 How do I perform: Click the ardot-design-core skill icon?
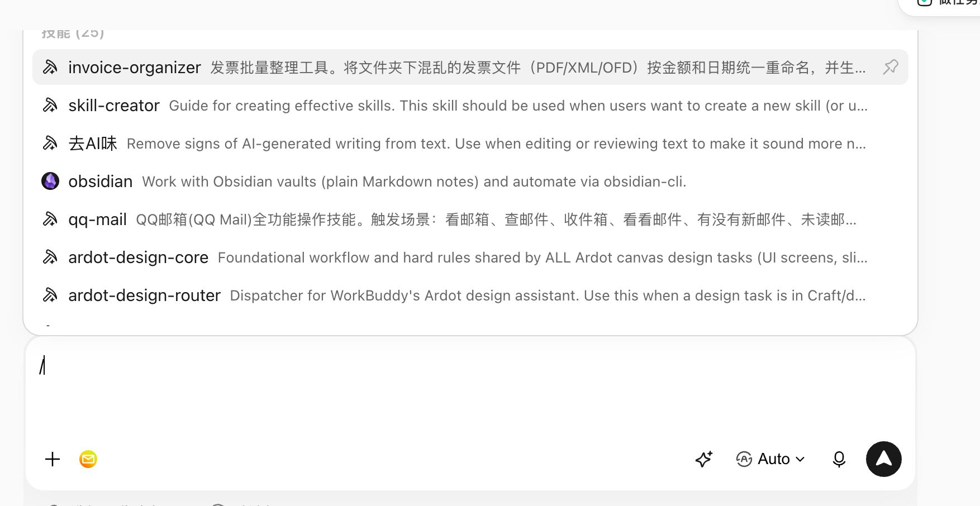tap(50, 257)
